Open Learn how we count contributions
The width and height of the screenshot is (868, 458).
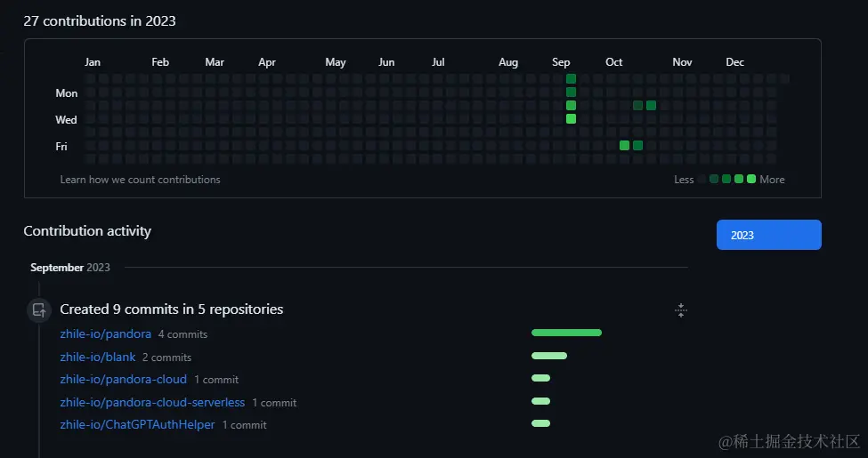[x=140, y=180]
